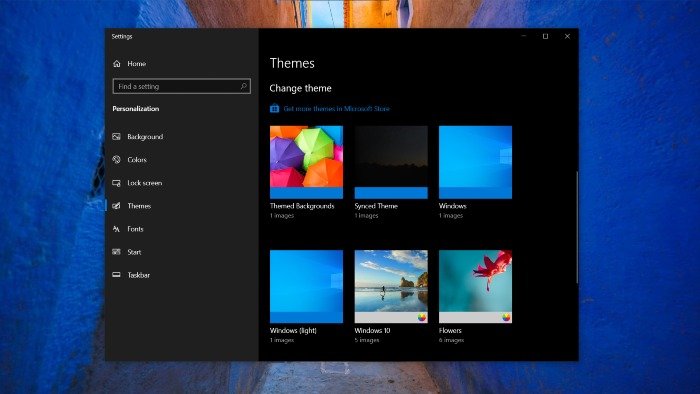Screen dimensions: 700x394
Task: Click the Taskbar icon
Action: [117, 275]
